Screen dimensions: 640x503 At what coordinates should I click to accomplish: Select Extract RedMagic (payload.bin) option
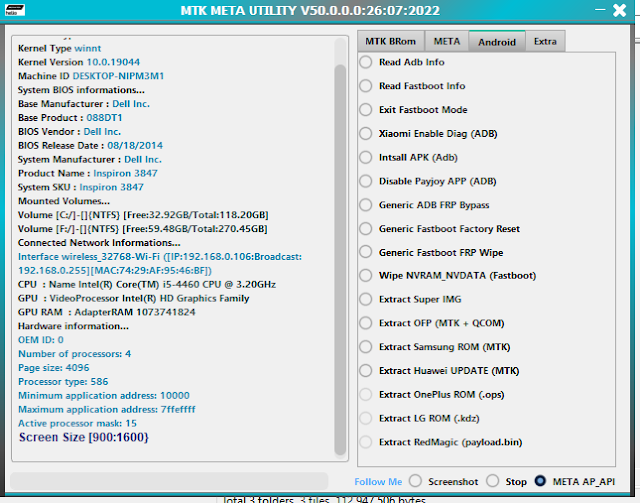point(441,442)
